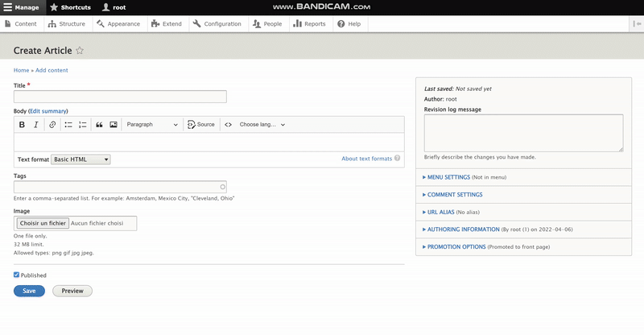Insert a bulleted list in the Body editor
This screenshot has width=644, height=335.
click(68, 125)
